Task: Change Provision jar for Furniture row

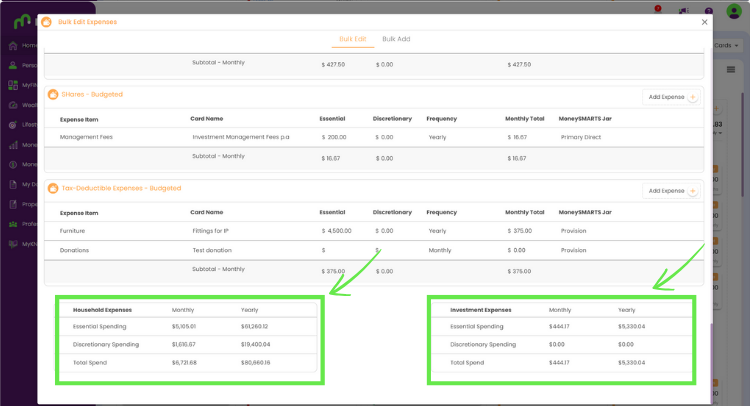Action: (x=574, y=231)
